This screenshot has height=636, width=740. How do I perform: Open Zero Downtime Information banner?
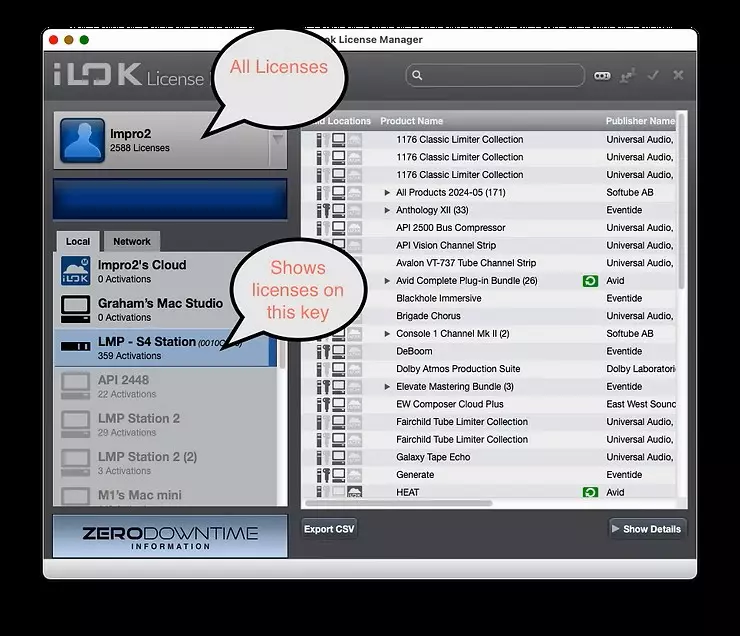coord(170,537)
